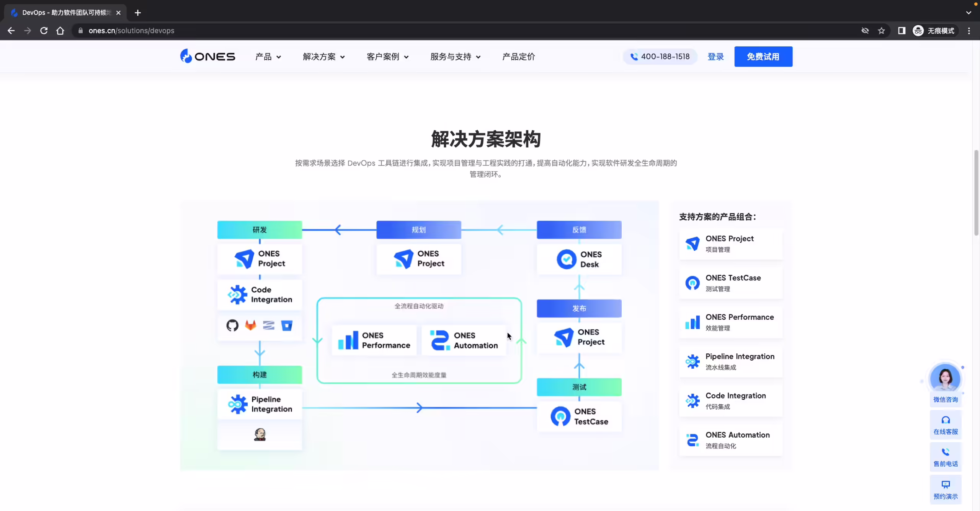Open the 在线客服 headset icon
Screen dimensions: 980x511
946,420
